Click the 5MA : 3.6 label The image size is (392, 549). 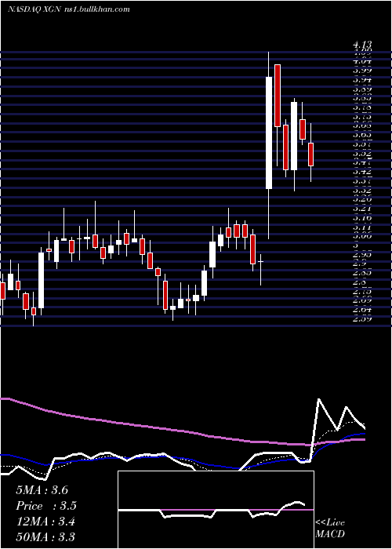(42, 490)
